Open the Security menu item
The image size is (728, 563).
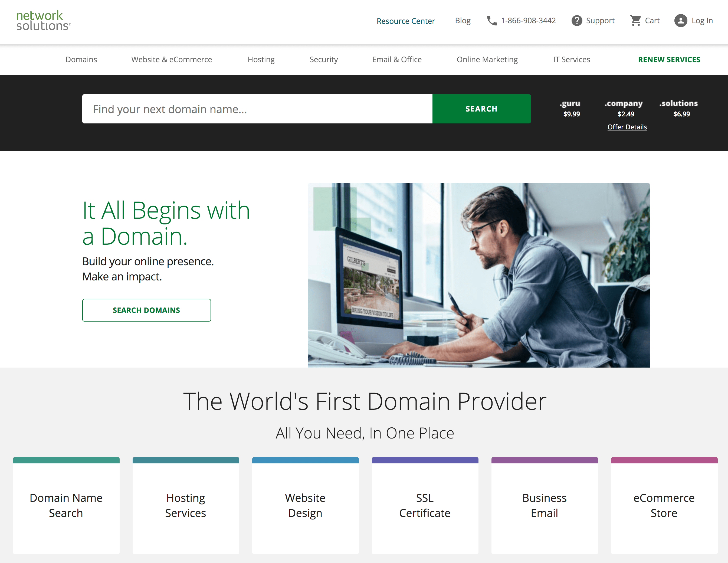click(323, 60)
